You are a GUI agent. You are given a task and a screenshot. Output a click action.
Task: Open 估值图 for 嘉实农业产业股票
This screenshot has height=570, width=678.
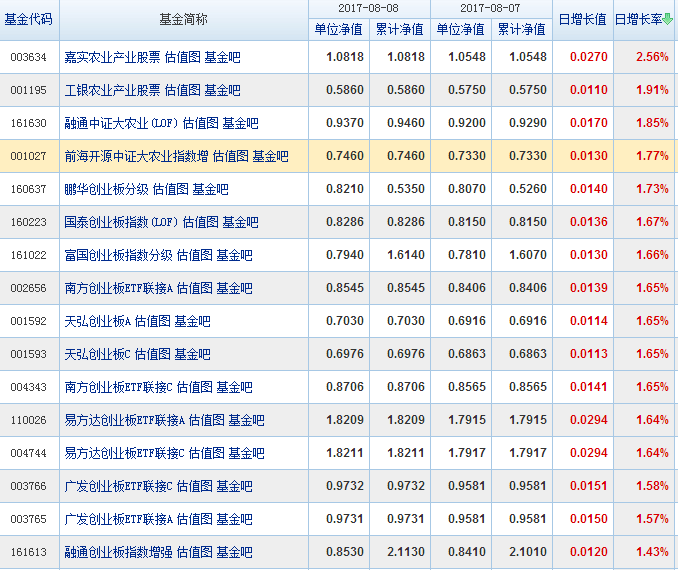click(182, 57)
